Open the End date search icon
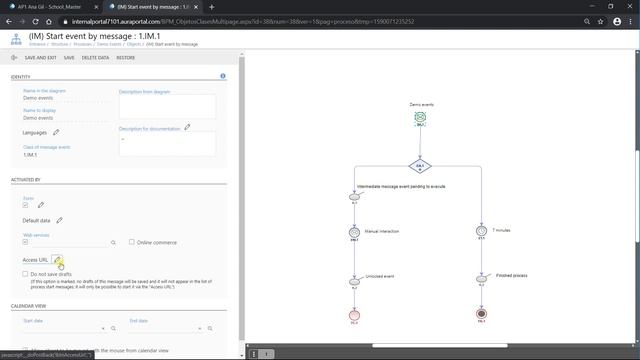The height and width of the screenshot is (360, 640). coord(210,329)
